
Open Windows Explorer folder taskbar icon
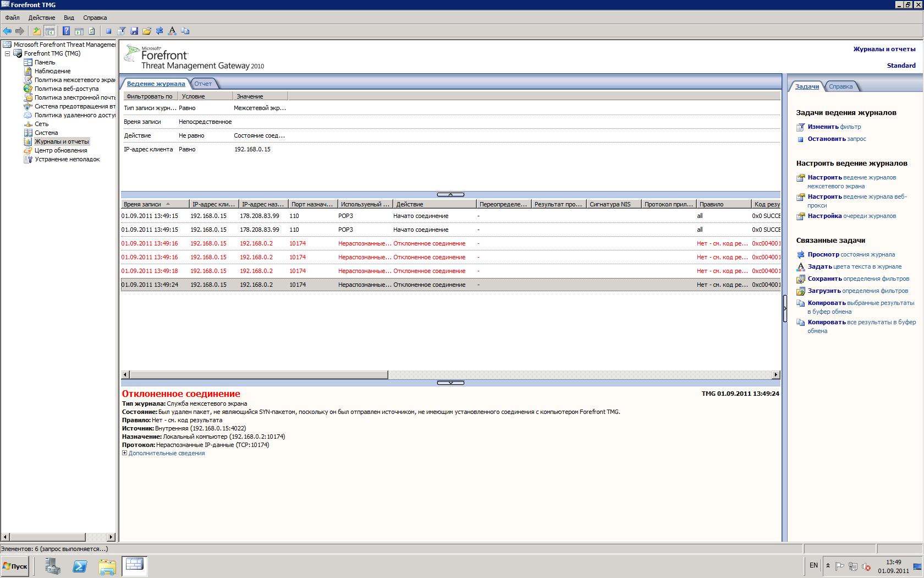pos(107,566)
